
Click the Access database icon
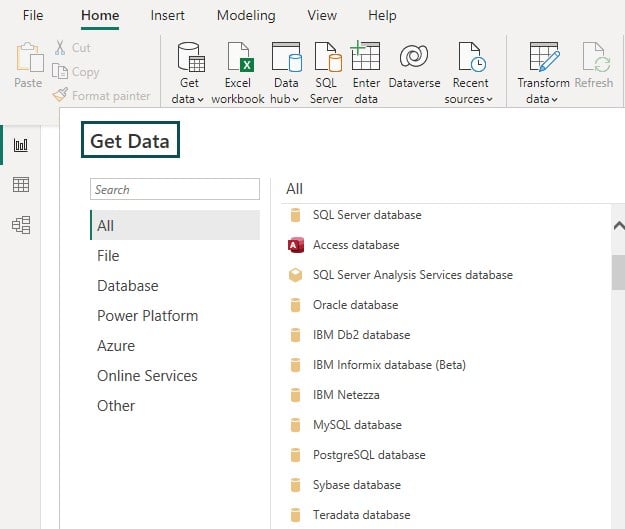click(296, 245)
